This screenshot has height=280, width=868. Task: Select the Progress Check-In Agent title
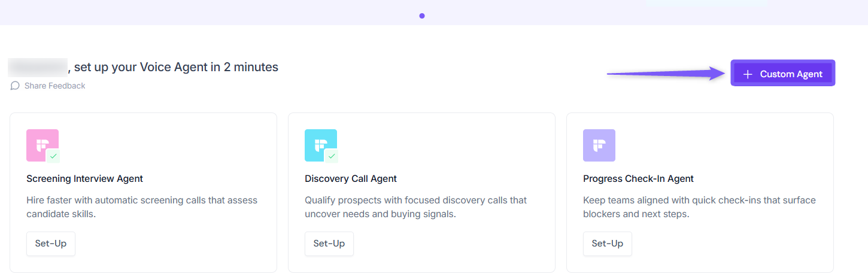coord(638,178)
